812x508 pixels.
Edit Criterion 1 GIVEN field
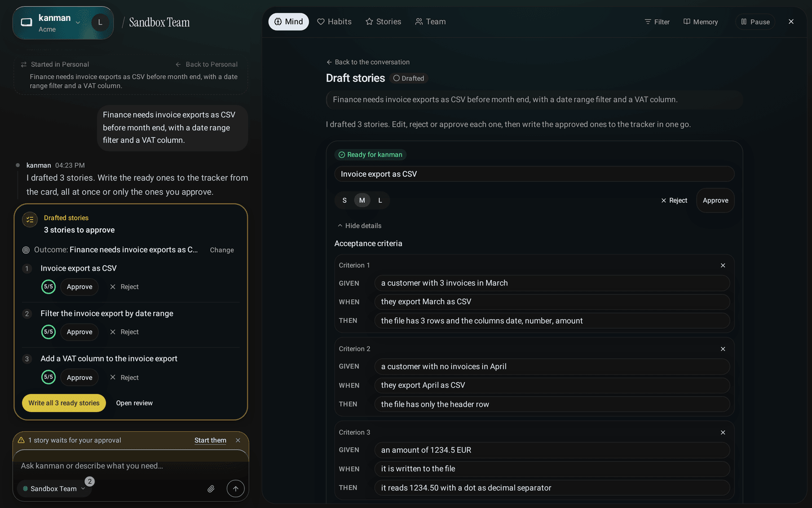(x=552, y=283)
